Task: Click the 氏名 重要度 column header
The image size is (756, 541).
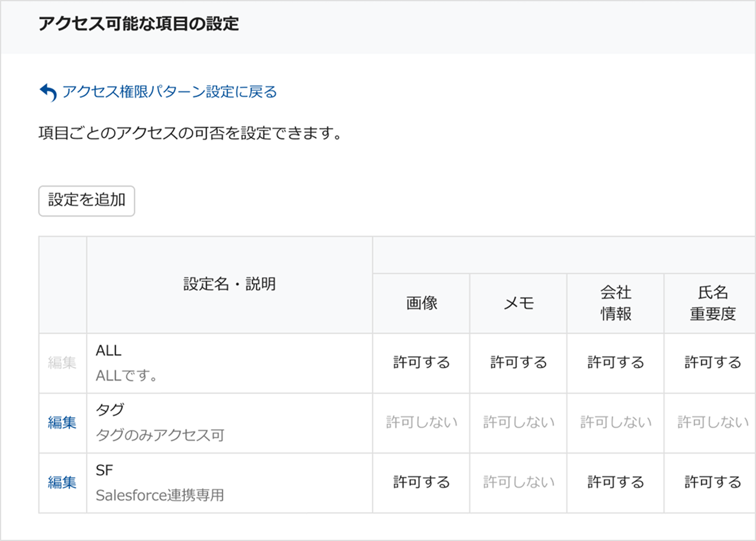Action: click(712, 303)
